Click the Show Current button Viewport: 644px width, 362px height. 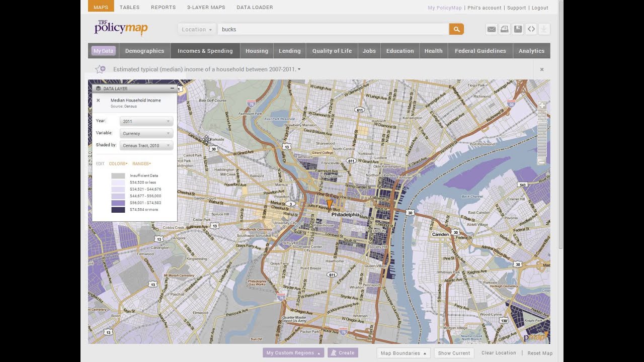click(454, 353)
